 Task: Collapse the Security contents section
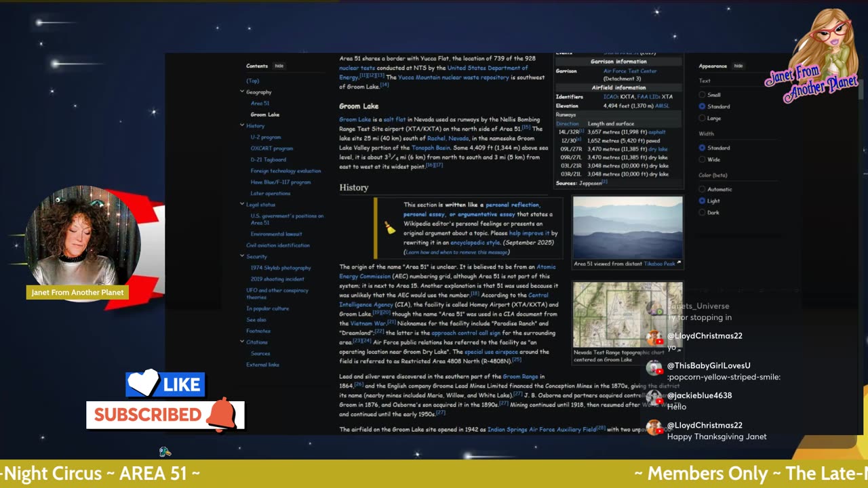point(242,256)
